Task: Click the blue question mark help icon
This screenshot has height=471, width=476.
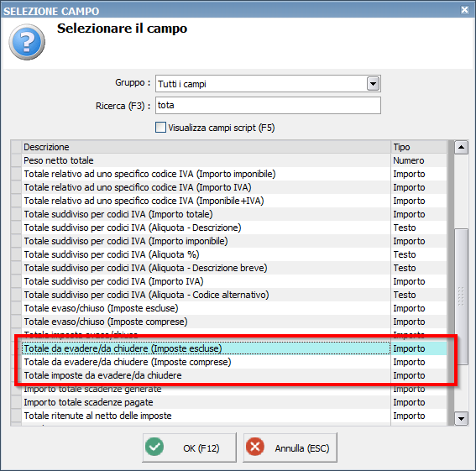Action: [27, 42]
